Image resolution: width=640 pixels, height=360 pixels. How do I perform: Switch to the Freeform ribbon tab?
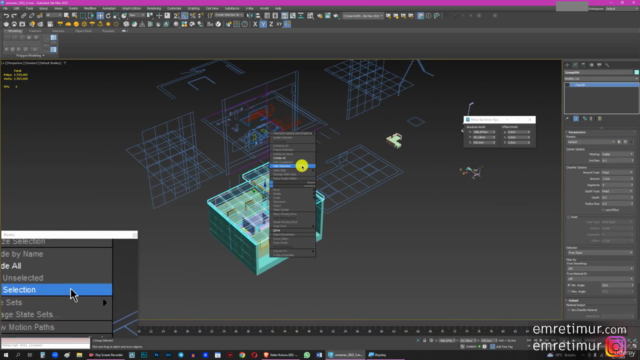(35, 31)
